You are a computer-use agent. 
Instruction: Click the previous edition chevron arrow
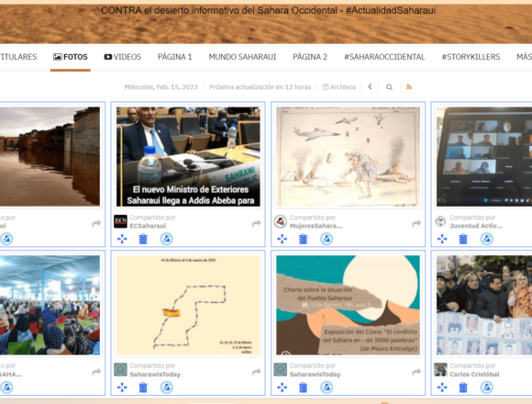(x=370, y=87)
